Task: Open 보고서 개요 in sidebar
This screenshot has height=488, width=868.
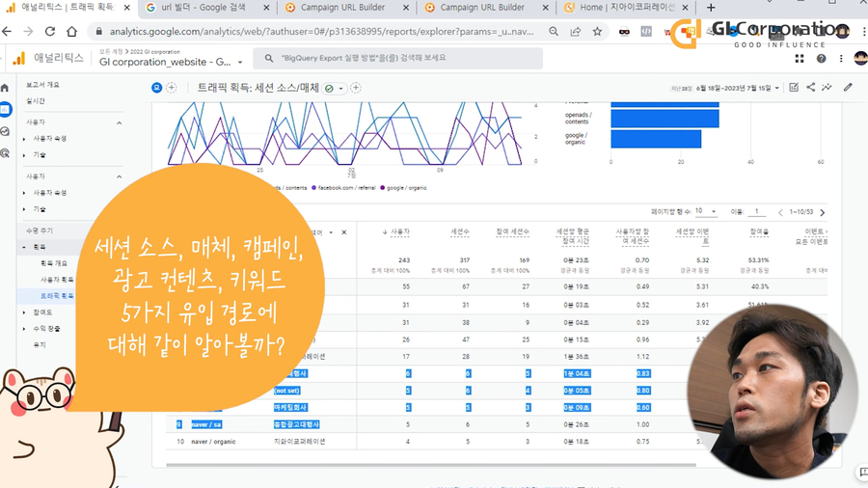Action: click(x=42, y=85)
